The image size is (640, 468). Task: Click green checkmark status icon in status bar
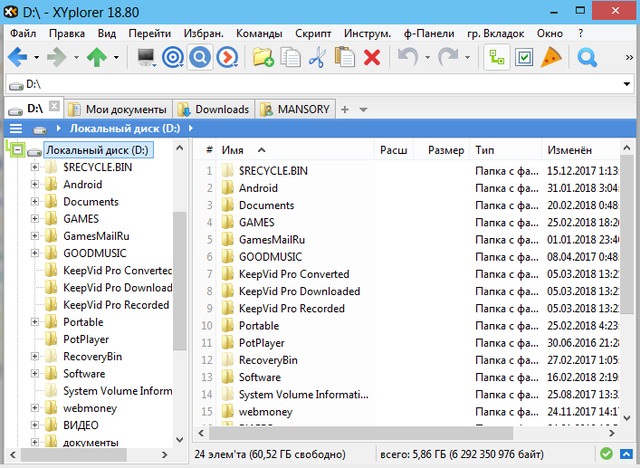[x=607, y=455]
